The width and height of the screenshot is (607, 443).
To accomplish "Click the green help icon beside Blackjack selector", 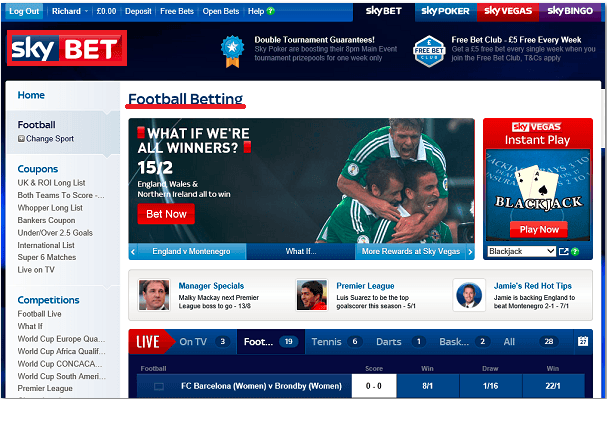I will click(x=575, y=252).
